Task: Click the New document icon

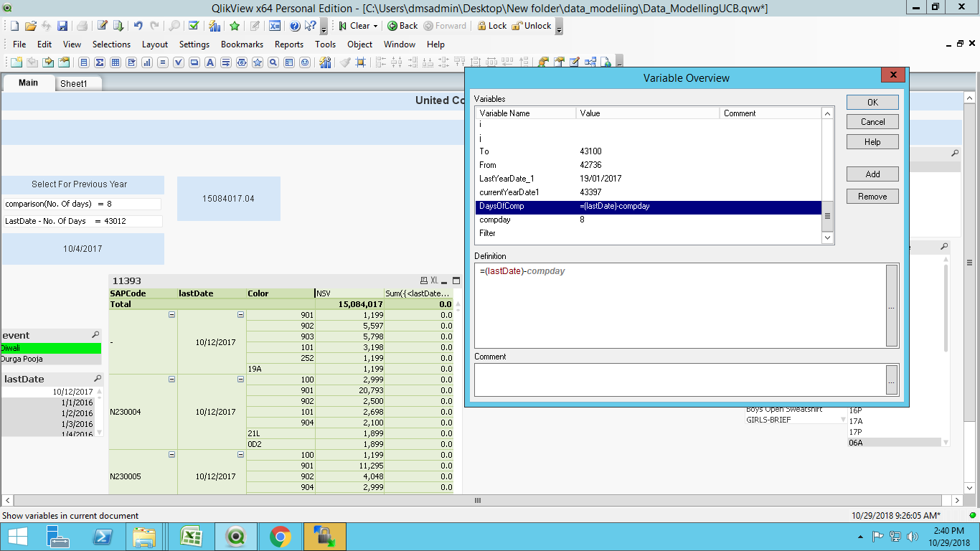Action: (16, 26)
